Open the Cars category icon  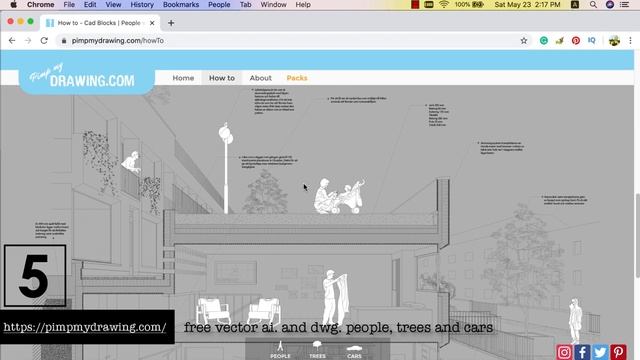tap(354, 351)
